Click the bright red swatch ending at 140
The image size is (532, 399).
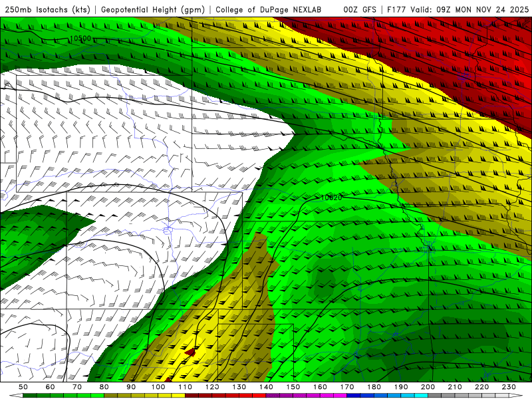coord(259,396)
